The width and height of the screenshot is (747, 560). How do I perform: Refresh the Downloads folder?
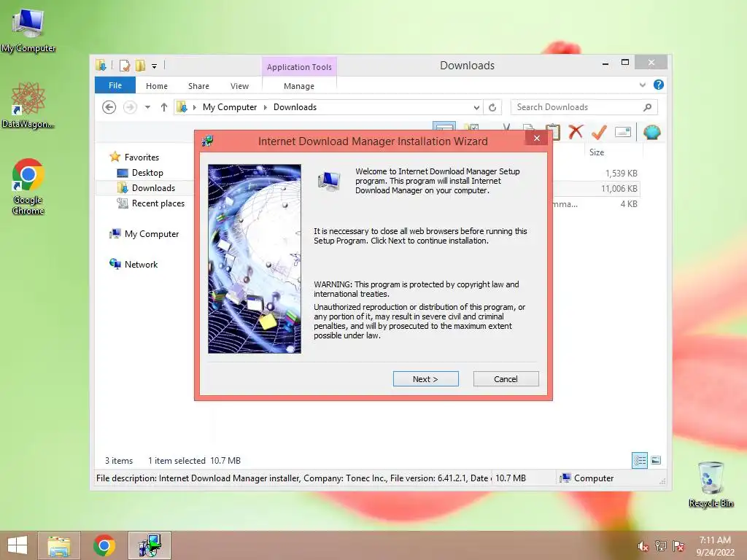pos(492,107)
